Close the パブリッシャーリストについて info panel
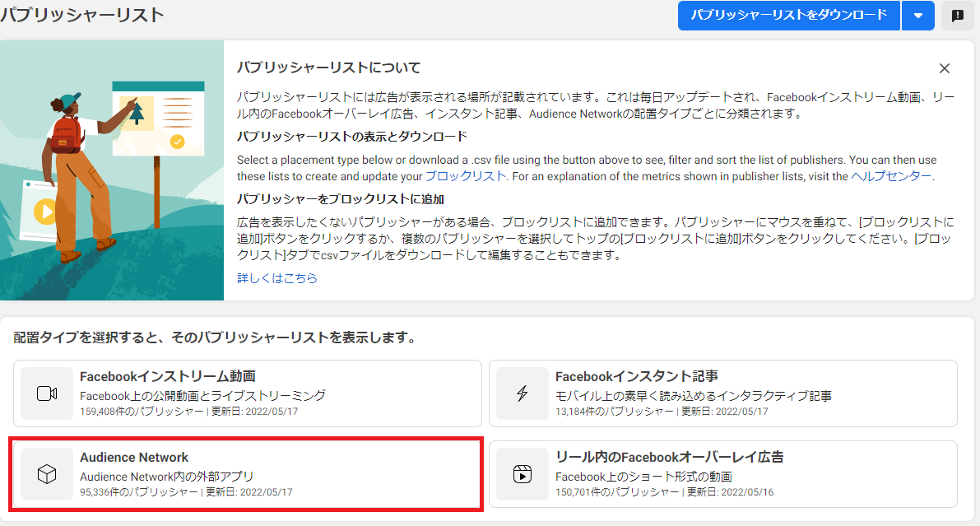The image size is (980, 526). [945, 68]
